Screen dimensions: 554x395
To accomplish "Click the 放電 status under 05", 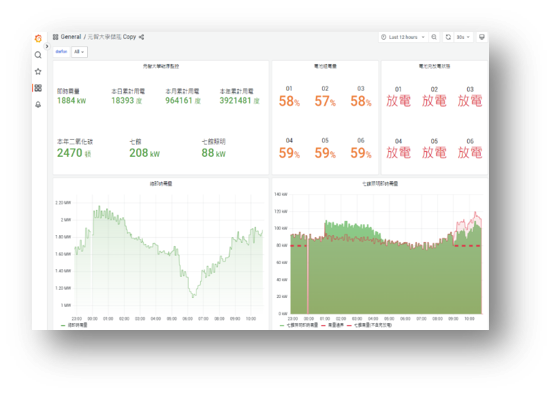I will 434,153.
